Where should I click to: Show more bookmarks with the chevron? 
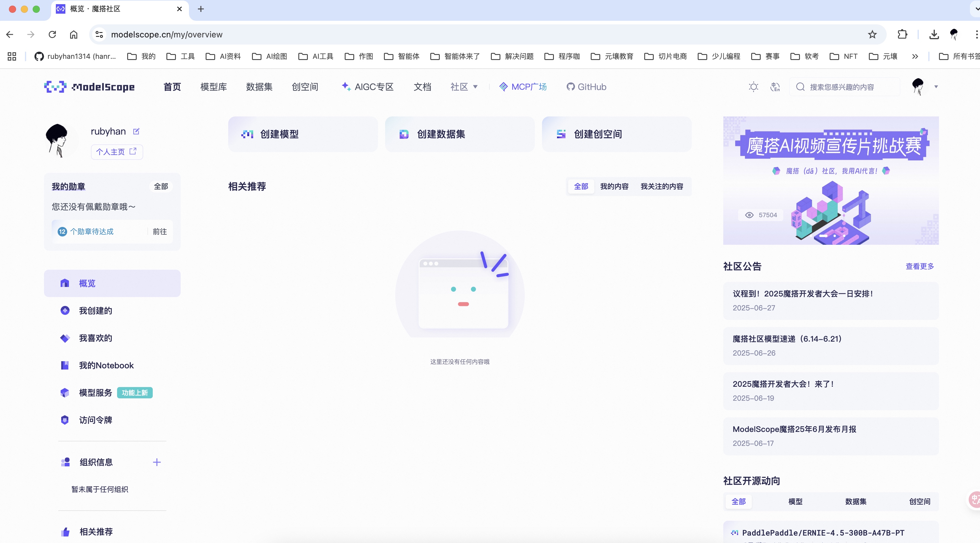click(915, 56)
